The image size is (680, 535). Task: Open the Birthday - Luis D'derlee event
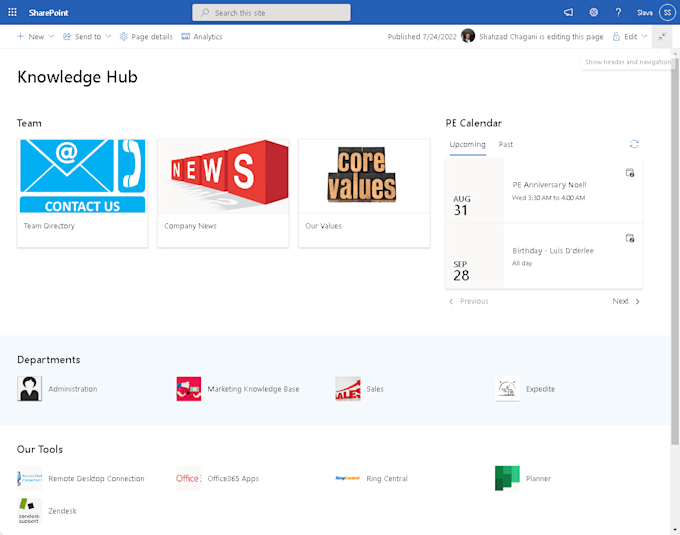552,251
